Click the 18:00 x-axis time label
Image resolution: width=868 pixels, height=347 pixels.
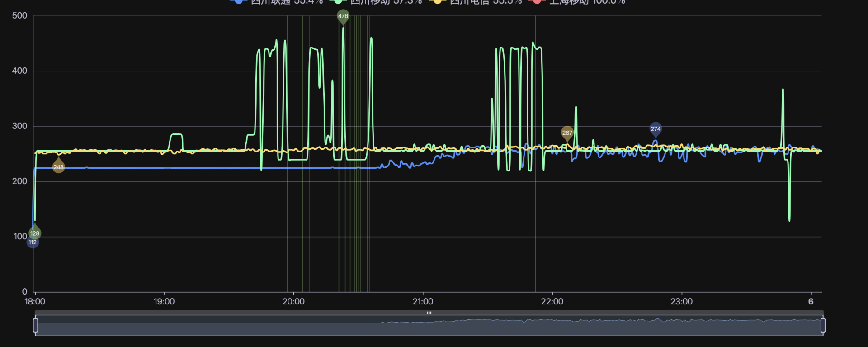tap(35, 302)
